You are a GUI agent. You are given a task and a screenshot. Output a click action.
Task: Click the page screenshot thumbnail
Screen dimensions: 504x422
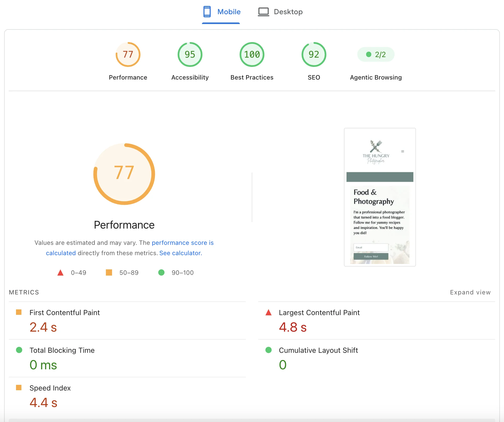pyautogui.click(x=380, y=197)
